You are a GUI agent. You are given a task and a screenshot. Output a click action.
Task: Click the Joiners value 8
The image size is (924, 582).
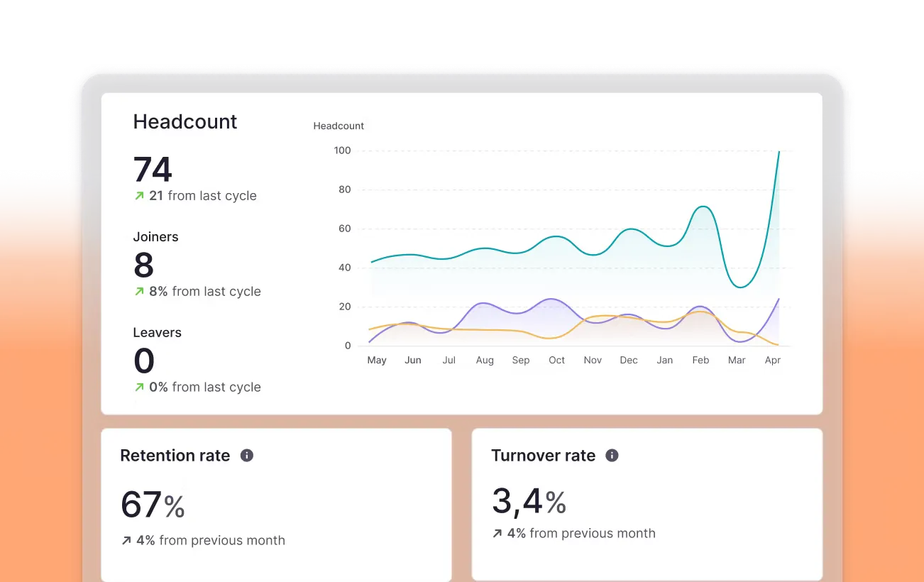pos(143,265)
